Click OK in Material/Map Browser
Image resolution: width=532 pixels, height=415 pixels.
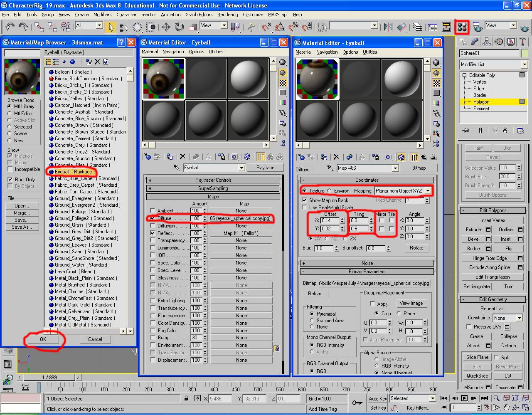coord(43,339)
